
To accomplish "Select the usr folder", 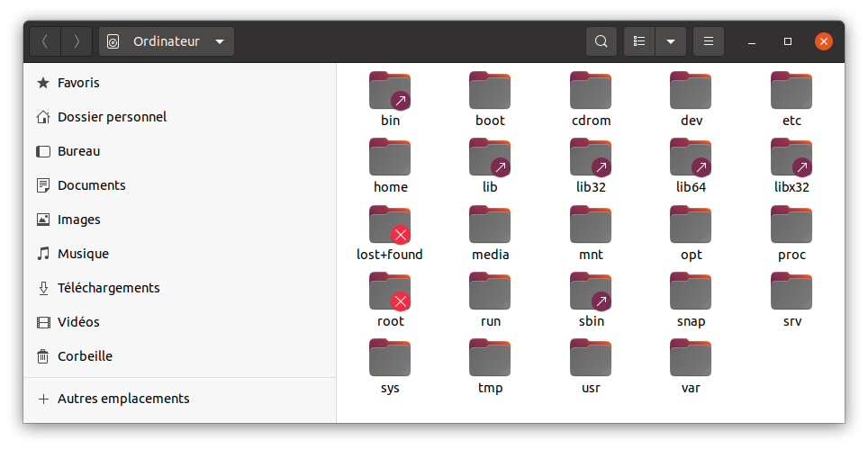I will [591, 359].
